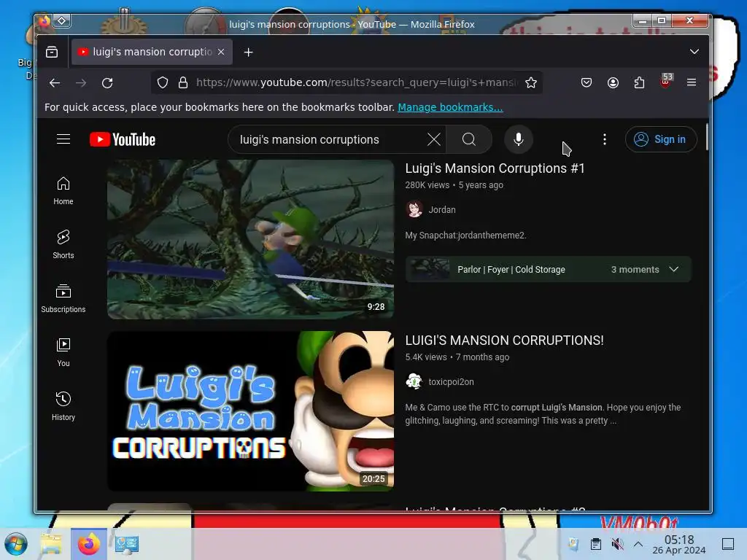Screen dimensions: 747x560
Task: Bookmark this page with star
Action: tap(531, 83)
